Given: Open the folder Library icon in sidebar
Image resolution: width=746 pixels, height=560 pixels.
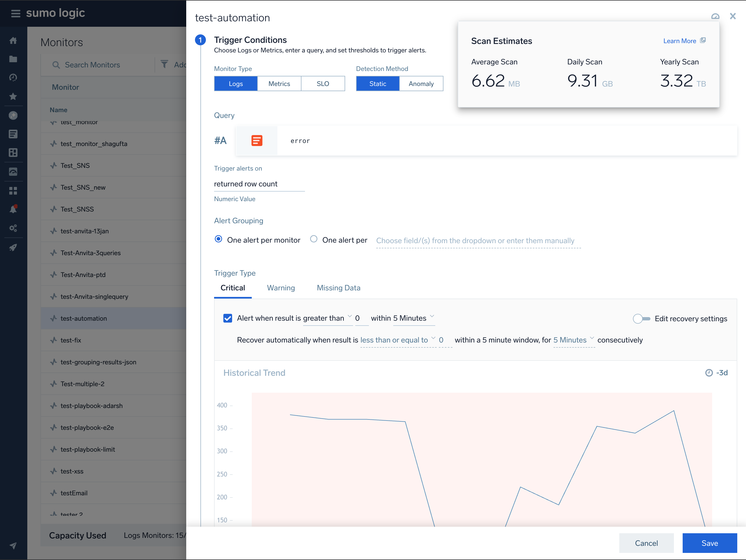Looking at the screenshot, I should coord(13,59).
